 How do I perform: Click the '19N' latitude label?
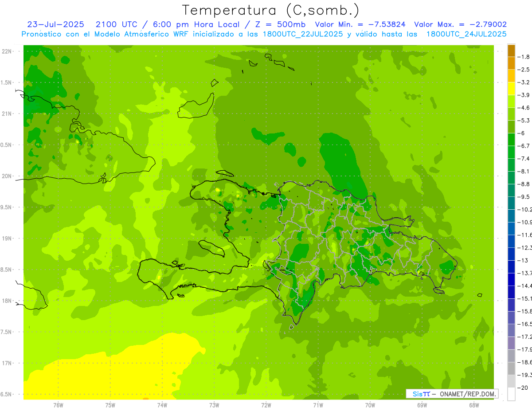(6, 239)
